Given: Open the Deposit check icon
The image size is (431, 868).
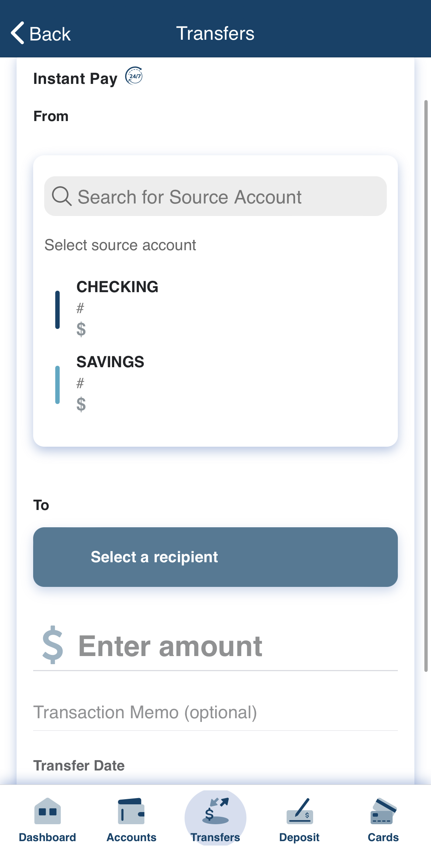Looking at the screenshot, I should (299, 811).
